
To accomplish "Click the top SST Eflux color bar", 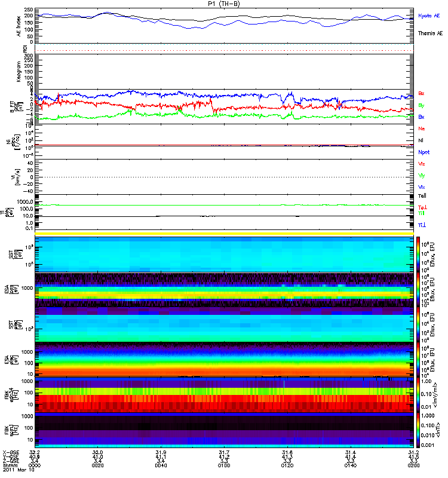I will click(x=419, y=254).
